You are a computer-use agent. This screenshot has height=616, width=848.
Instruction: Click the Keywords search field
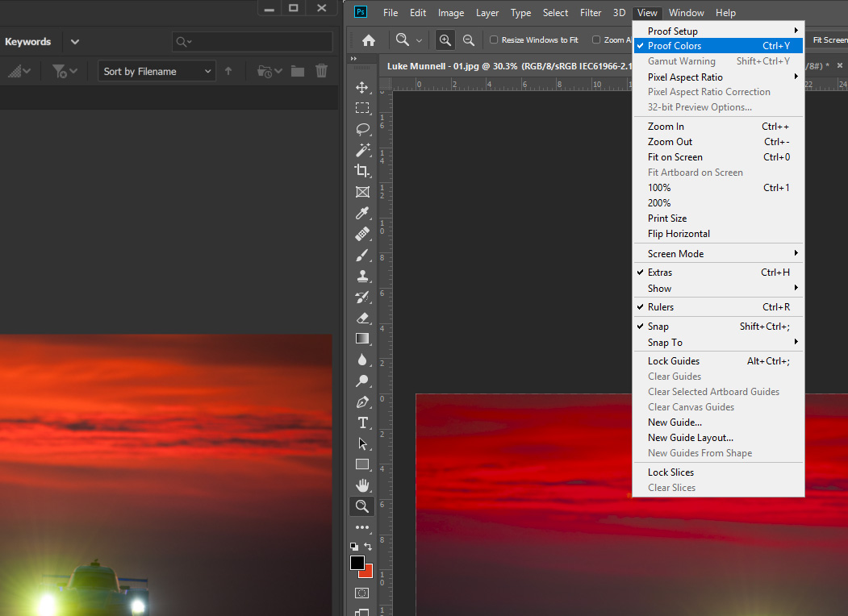(x=250, y=41)
